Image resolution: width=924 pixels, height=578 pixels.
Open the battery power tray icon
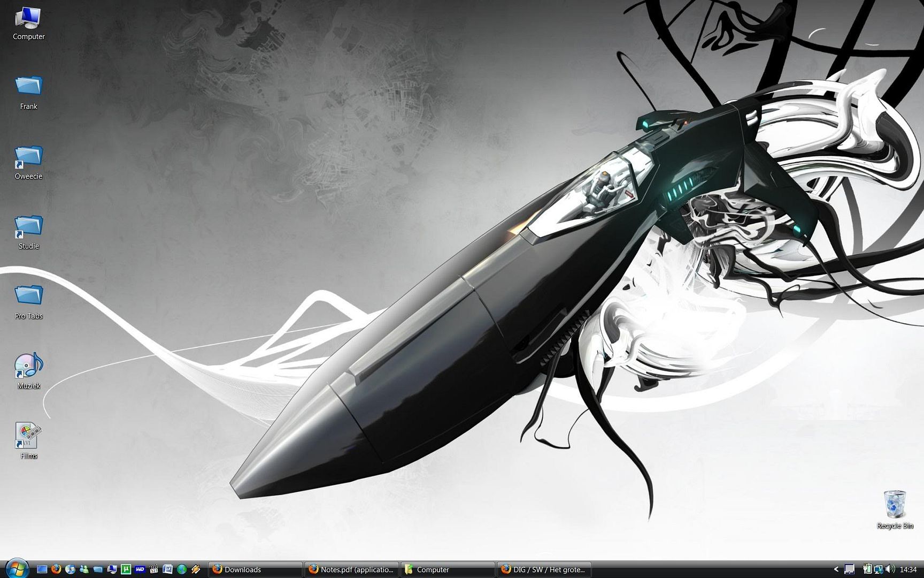click(x=868, y=569)
